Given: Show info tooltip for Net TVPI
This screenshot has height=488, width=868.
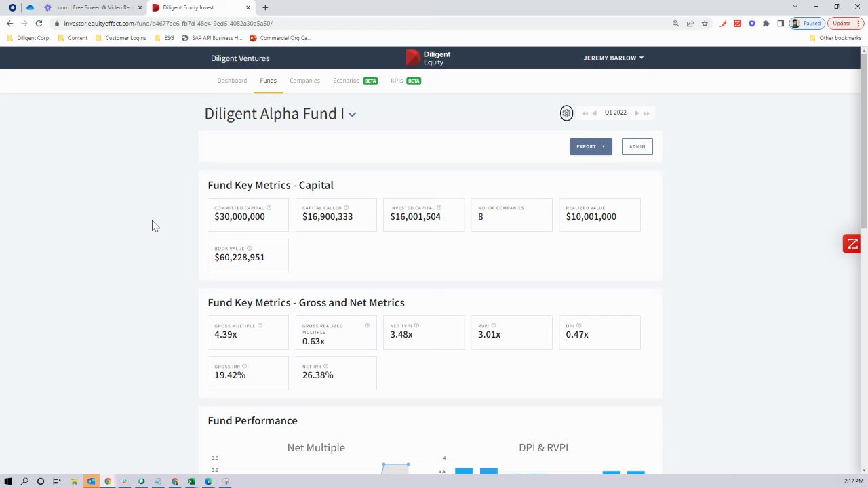Looking at the screenshot, I should click(417, 326).
